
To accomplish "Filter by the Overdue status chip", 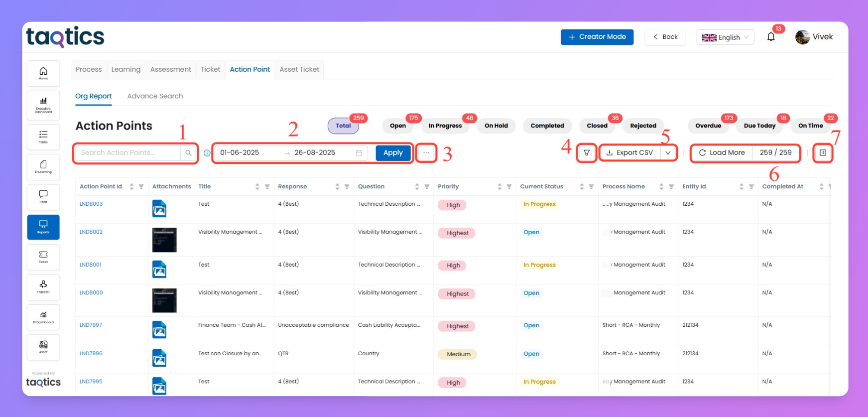I will click(x=708, y=126).
